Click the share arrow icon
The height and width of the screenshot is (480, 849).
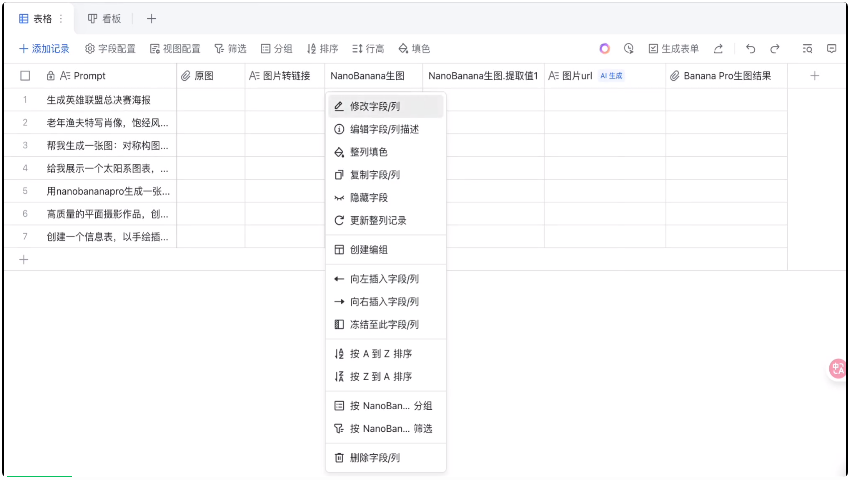coord(719,49)
